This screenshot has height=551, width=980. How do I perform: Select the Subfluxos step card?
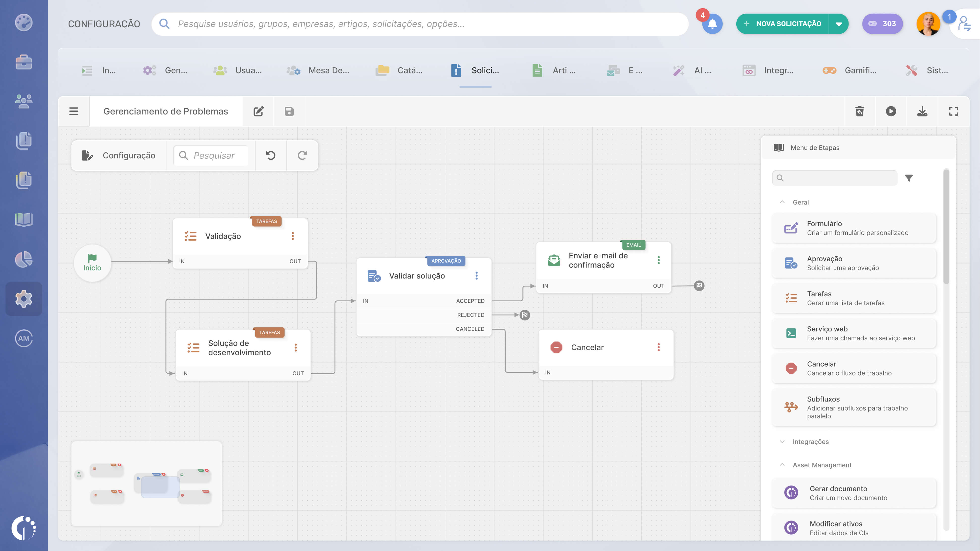(x=854, y=407)
